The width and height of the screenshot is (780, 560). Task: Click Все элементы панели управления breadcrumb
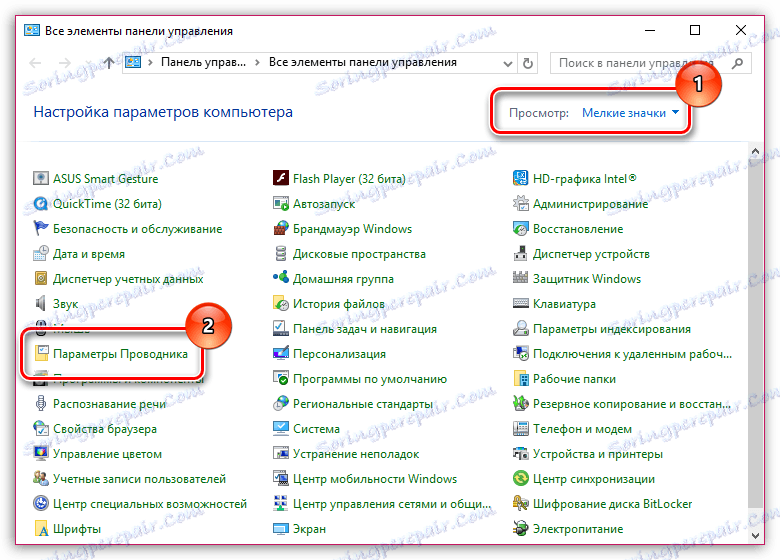pos(363,63)
